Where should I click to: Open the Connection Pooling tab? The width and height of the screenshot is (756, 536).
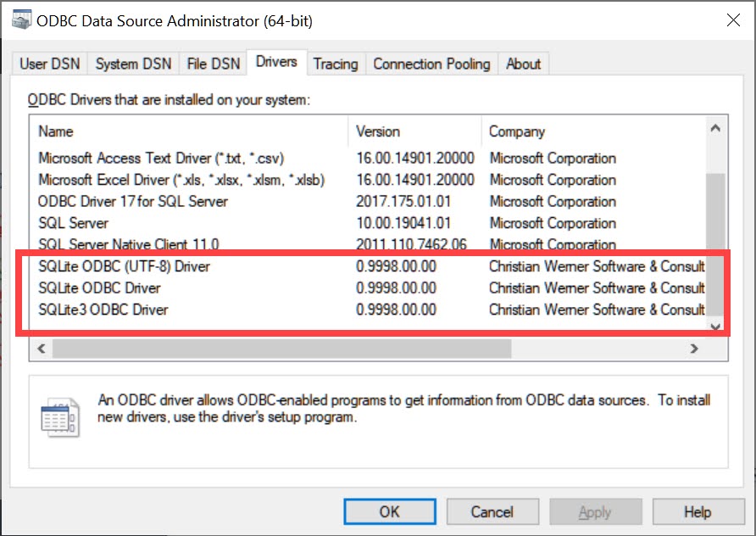pos(431,64)
